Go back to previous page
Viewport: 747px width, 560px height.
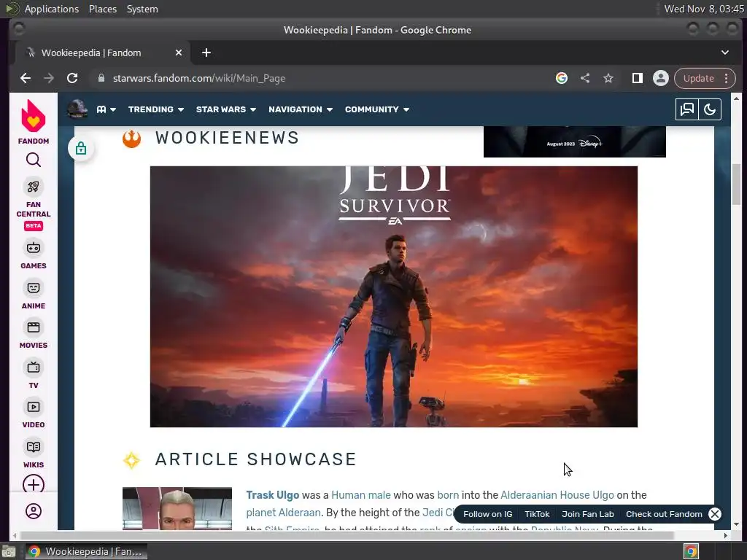tap(26, 78)
